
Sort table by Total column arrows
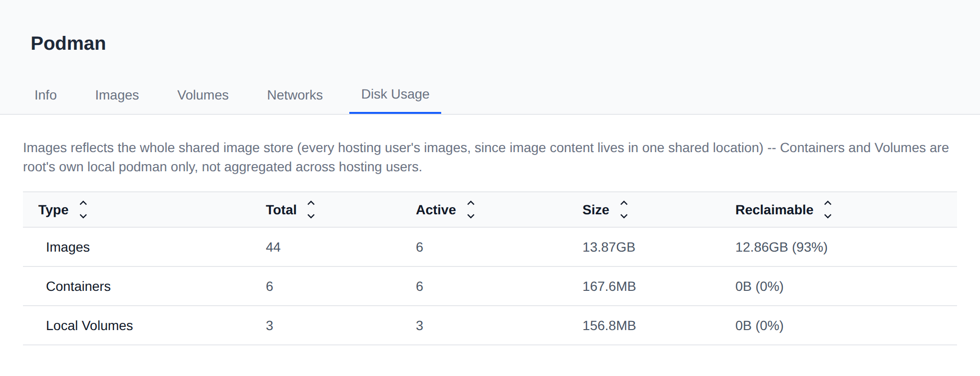coord(311,210)
